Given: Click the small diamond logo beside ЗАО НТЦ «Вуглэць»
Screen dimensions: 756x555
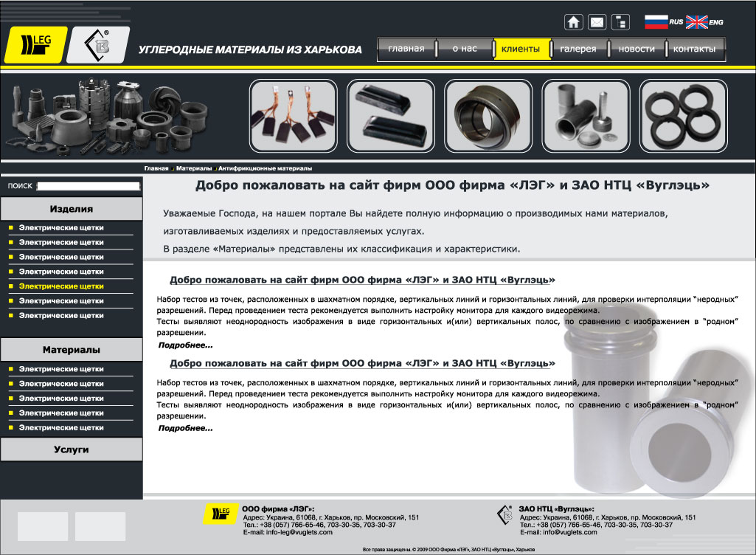Looking at the screenshot, I should tap(504, 514).
